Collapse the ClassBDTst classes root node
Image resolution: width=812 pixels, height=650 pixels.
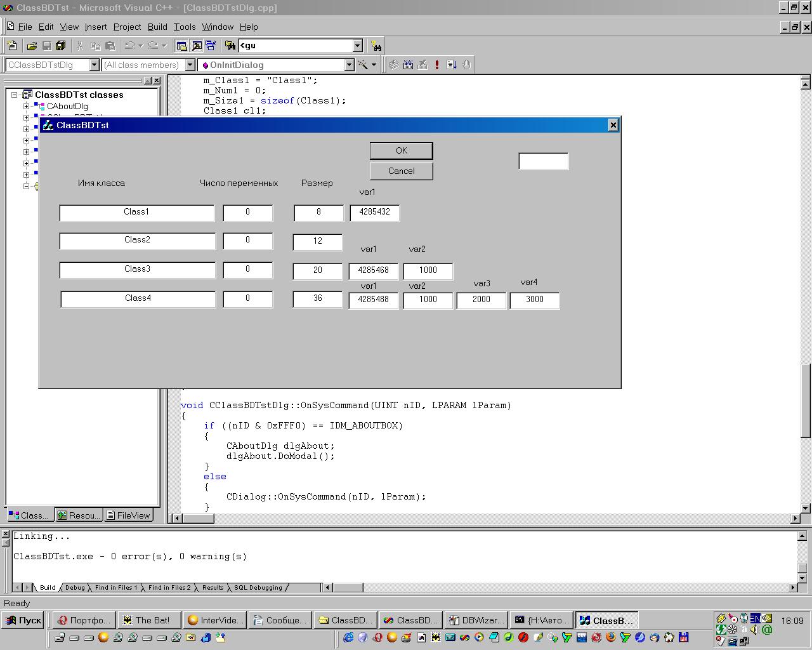[15, 95]
